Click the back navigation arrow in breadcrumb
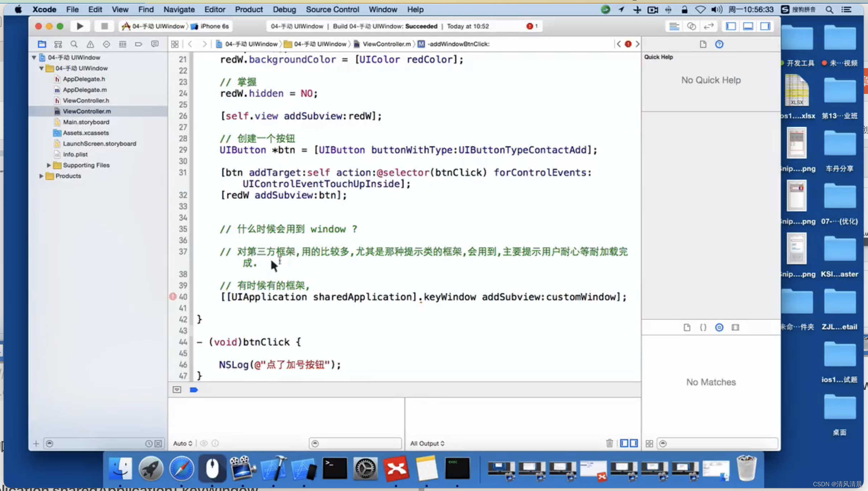This screenshot has height=491, width=868. tap(190, 43)
